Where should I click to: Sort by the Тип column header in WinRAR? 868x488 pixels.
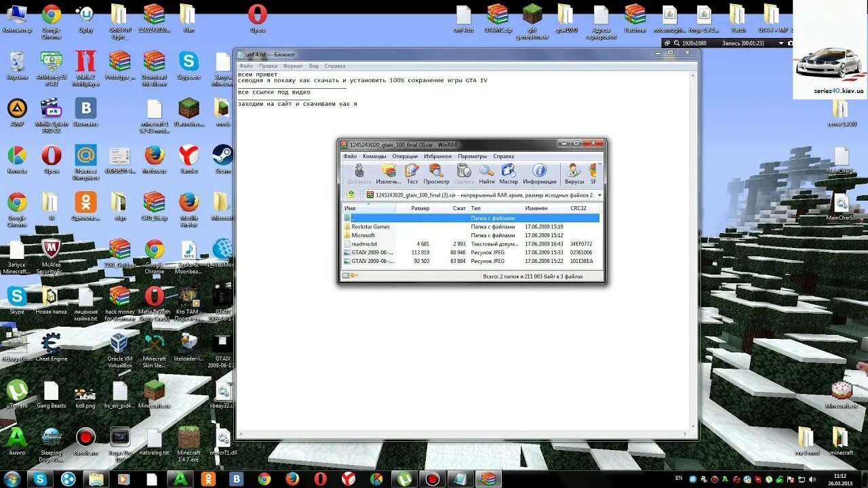coord(496,209)
